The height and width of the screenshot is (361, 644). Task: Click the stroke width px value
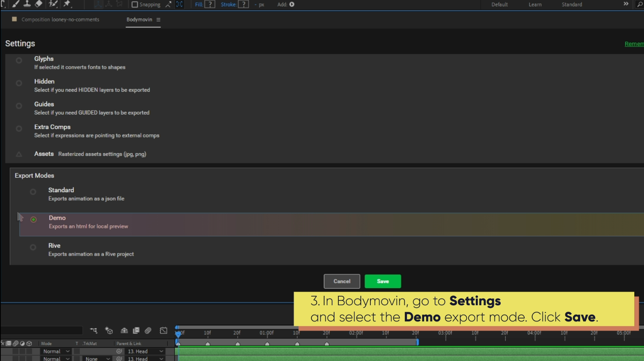click(259, 5)
